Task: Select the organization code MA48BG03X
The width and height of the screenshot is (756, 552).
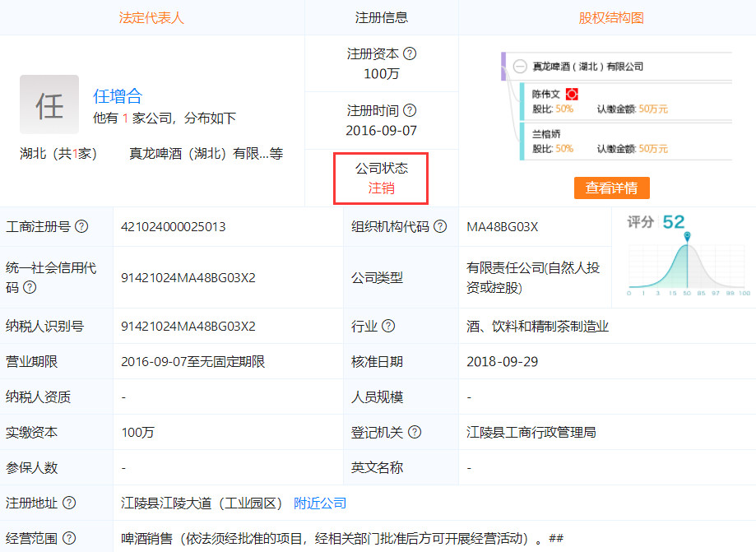Action: pos(502,226)
